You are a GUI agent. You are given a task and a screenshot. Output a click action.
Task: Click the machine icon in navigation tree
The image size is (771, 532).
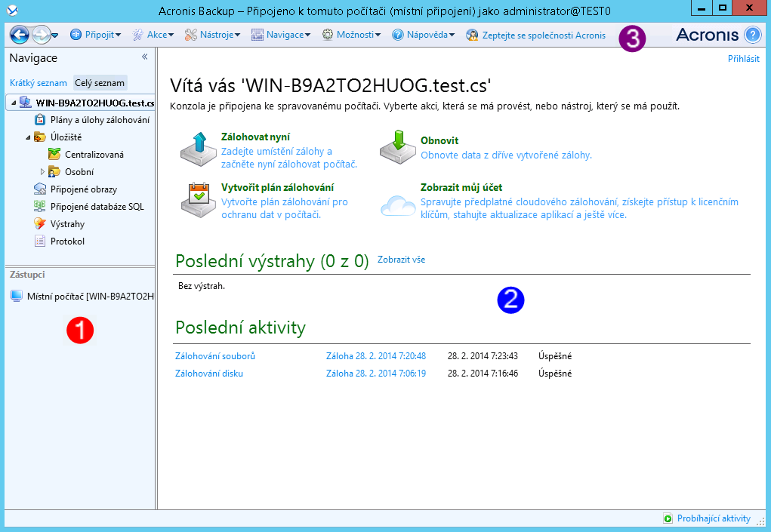(26, 103)
